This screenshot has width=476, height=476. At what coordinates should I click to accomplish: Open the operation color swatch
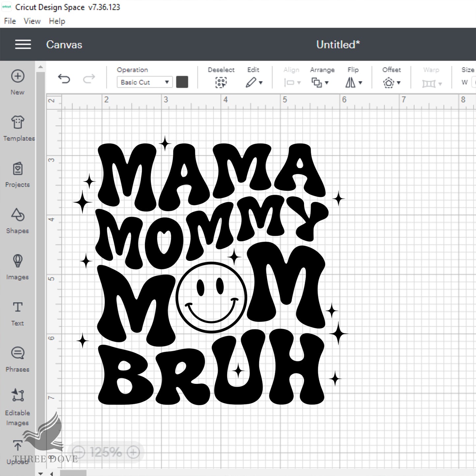pos(182,82)
